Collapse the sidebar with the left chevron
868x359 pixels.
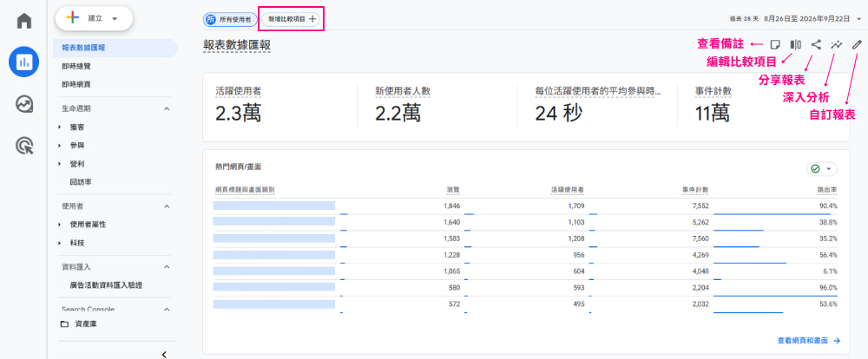[164, 355]
